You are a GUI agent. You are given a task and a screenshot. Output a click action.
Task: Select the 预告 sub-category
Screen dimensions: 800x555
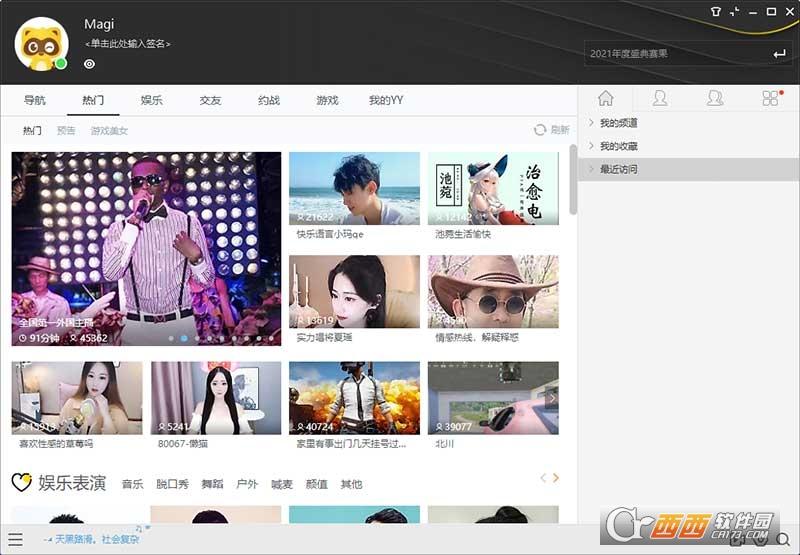pos(66,131)
